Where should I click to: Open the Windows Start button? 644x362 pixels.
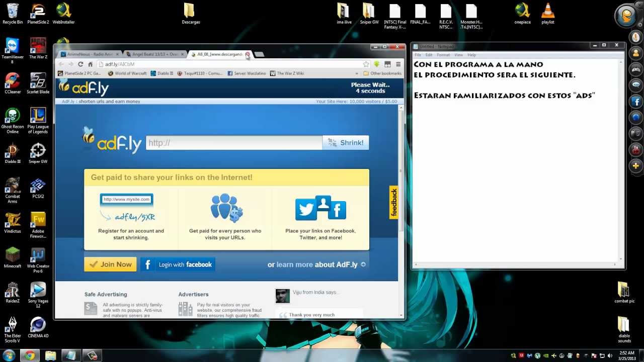(x=9, y=355)
